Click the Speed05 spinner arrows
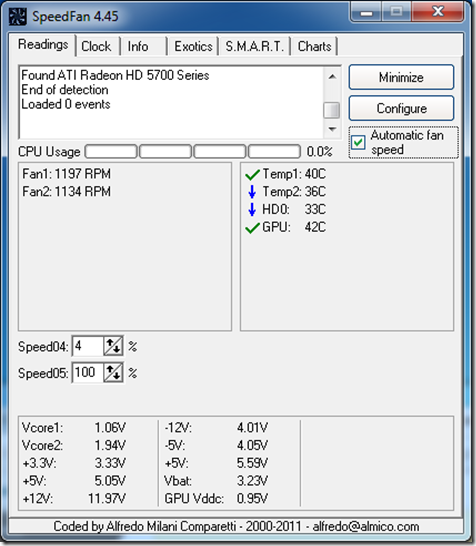The image size is (476, 546). tap(113, 373)
